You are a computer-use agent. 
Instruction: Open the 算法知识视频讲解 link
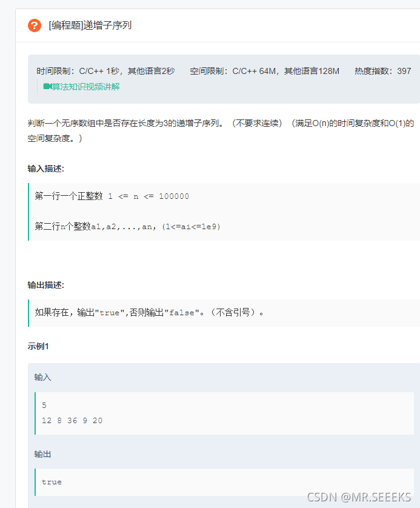point(86,87)
